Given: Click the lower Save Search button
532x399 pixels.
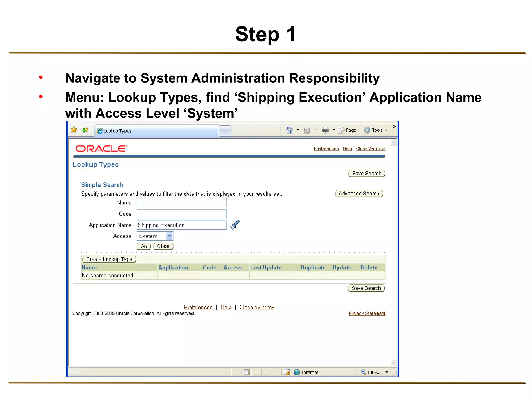Looking at the screenshot, I should click(366, 288).
